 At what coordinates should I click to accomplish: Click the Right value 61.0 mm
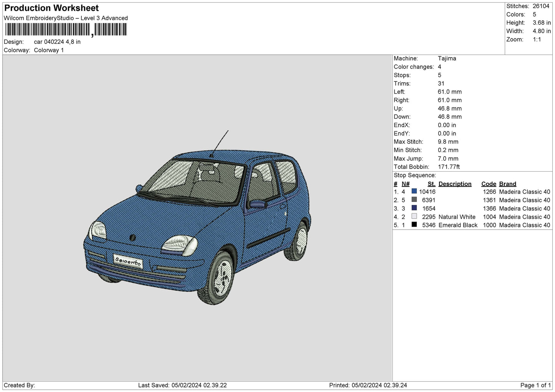click(450, 100)
